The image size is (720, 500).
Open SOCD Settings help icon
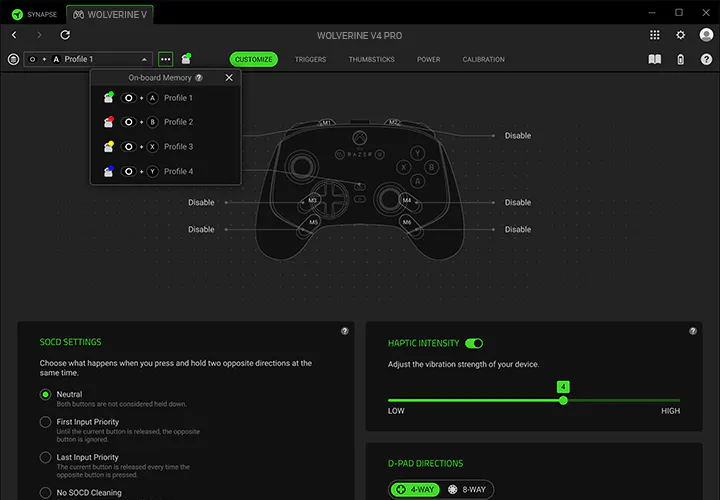coord(345,331)
